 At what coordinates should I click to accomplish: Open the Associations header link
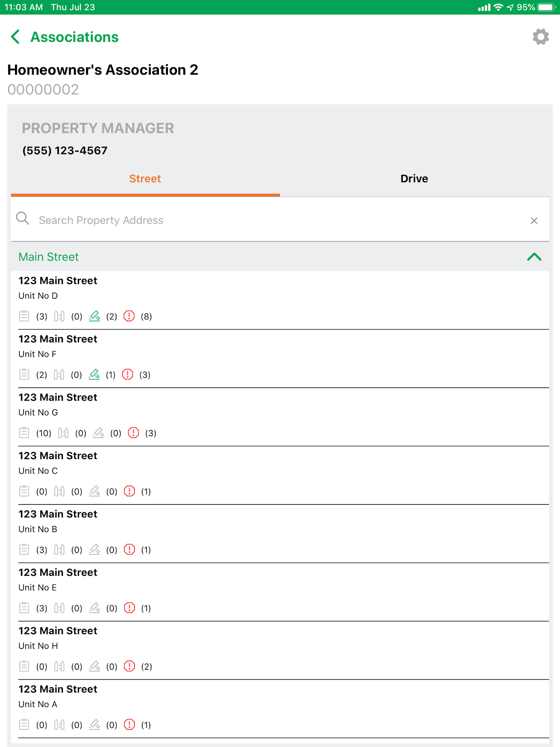(x=74, y=37)
